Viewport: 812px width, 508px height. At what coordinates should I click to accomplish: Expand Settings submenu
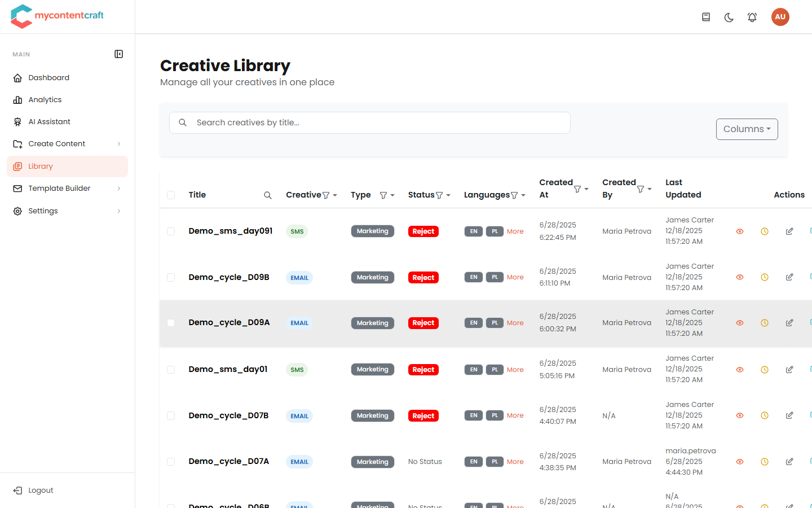119,211
